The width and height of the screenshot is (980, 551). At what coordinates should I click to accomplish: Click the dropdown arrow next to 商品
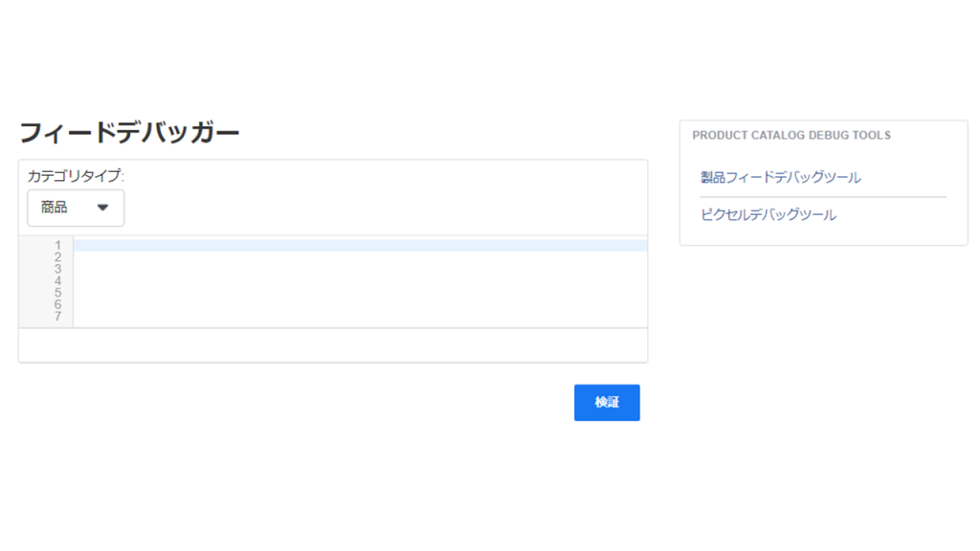pyautogui.click(x=103, y=208)
